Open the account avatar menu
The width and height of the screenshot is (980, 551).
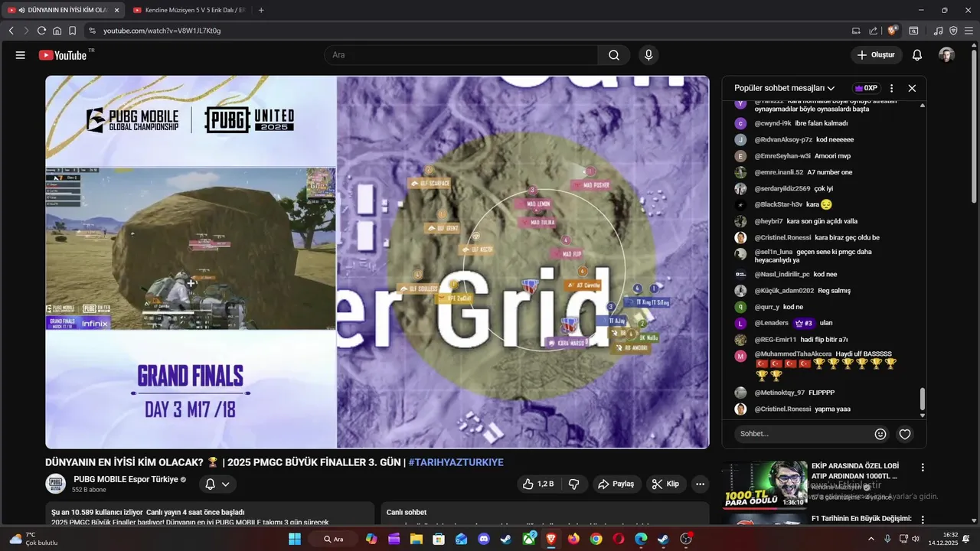(947, 55)
